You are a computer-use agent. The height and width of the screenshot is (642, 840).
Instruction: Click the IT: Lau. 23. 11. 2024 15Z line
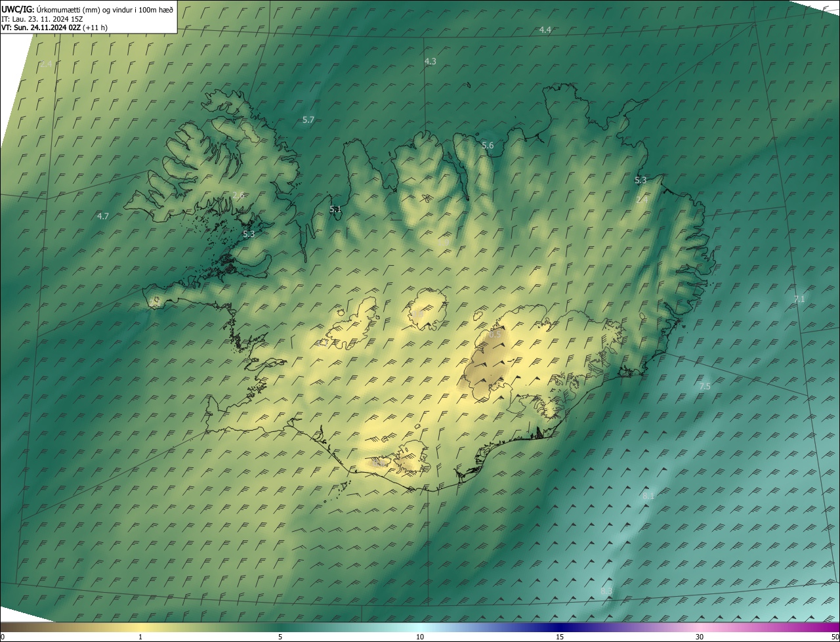tap(41, 18)
